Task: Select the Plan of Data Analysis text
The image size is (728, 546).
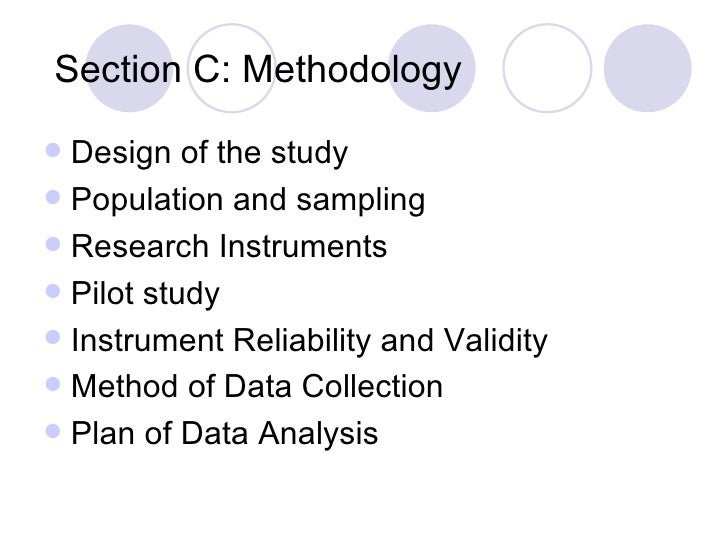Action: (x=225, y=434)
